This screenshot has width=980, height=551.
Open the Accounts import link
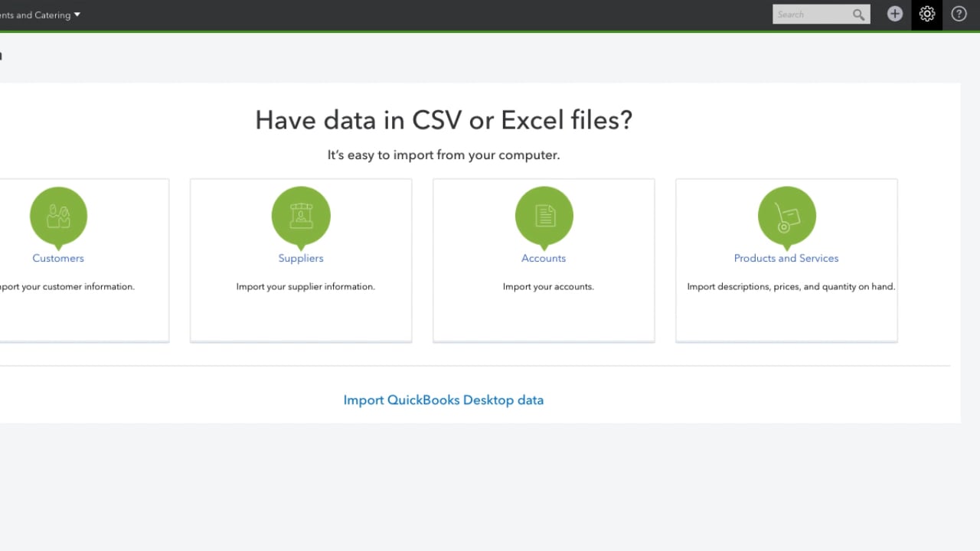coord(544,259)
